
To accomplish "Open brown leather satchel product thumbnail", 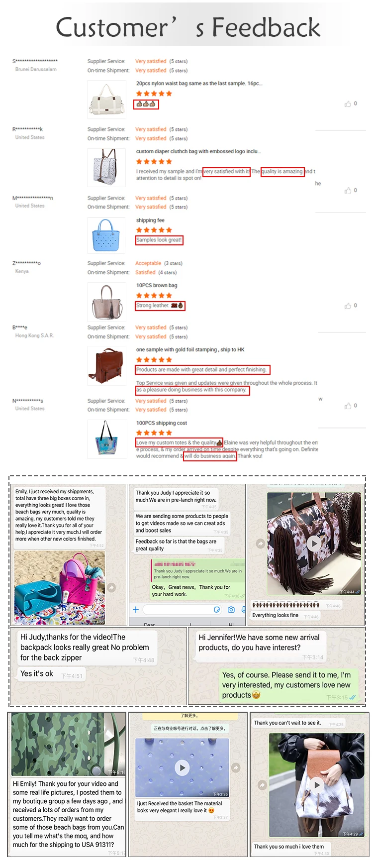I will [x=106, y=366].
